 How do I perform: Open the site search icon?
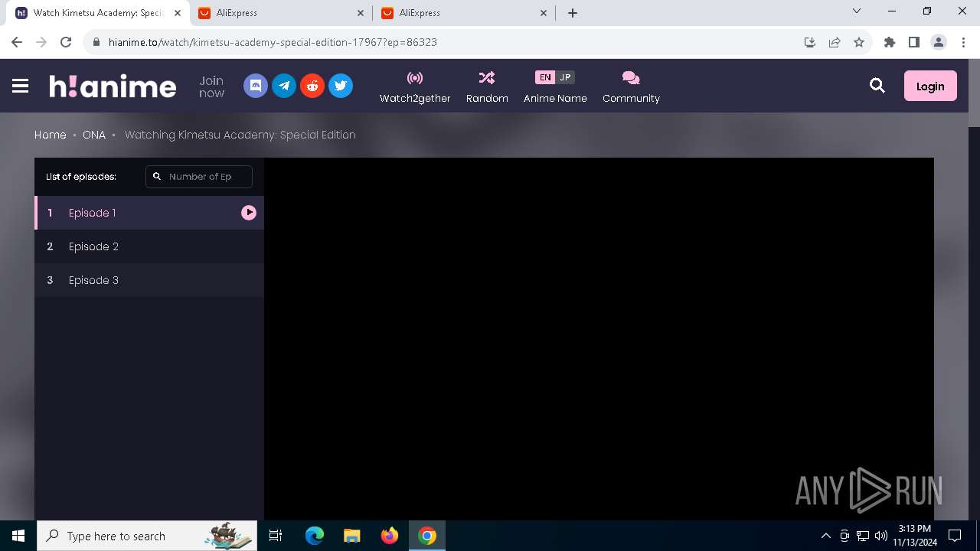[x=877, y=86]
